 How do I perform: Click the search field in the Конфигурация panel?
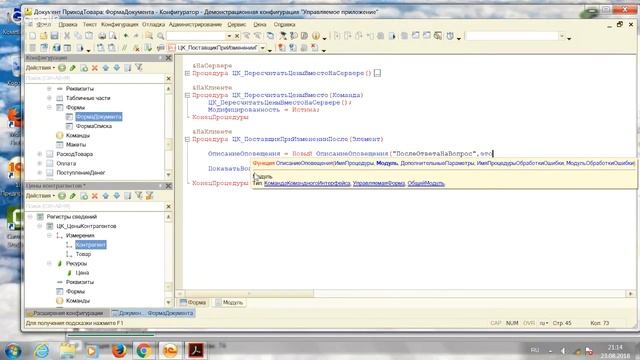(94, 78)
